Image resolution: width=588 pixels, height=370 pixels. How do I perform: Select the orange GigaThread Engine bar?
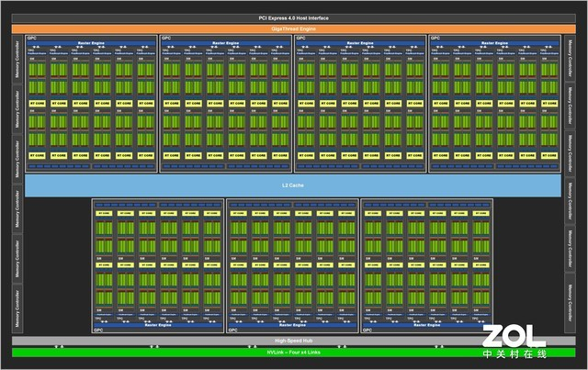pos(293,28)
